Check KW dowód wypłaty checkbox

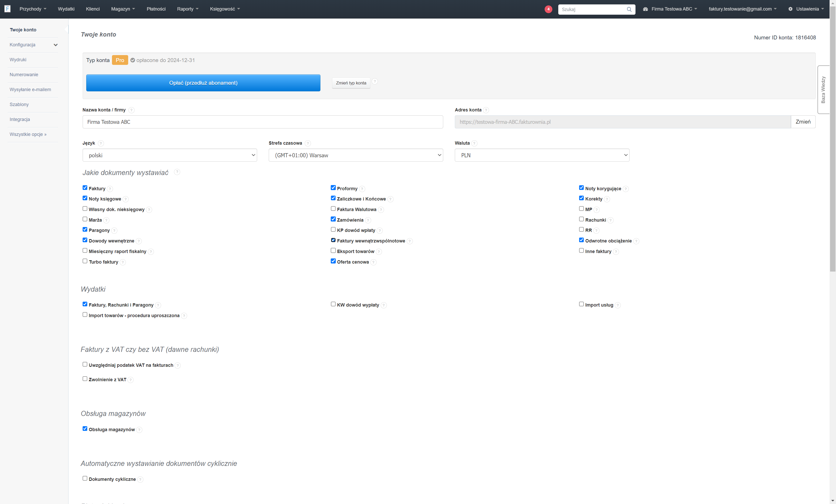(x=333, y=304)
